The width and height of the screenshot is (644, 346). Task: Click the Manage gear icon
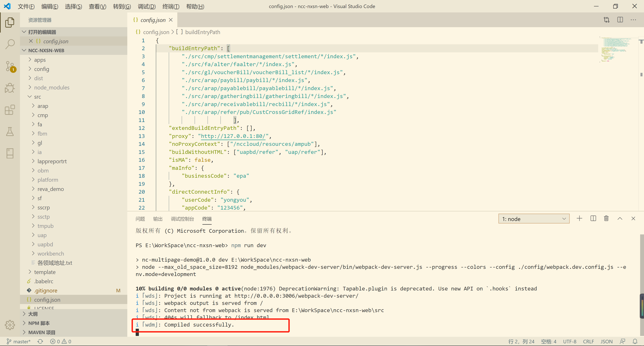[10, 325]
